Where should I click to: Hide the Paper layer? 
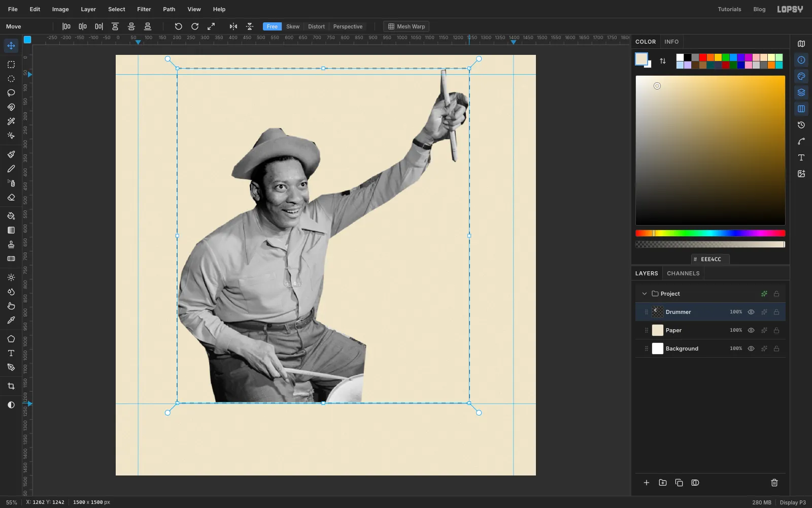[x=751, y=330]
